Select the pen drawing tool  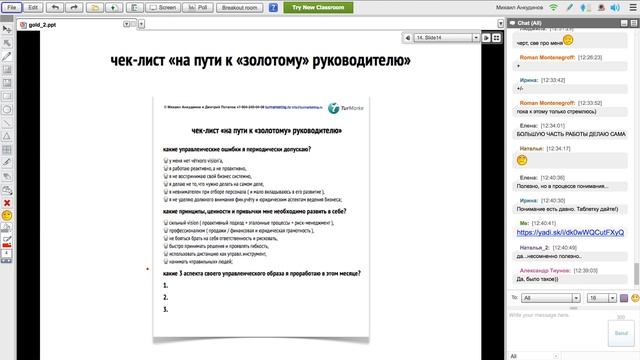click(7, 56)
